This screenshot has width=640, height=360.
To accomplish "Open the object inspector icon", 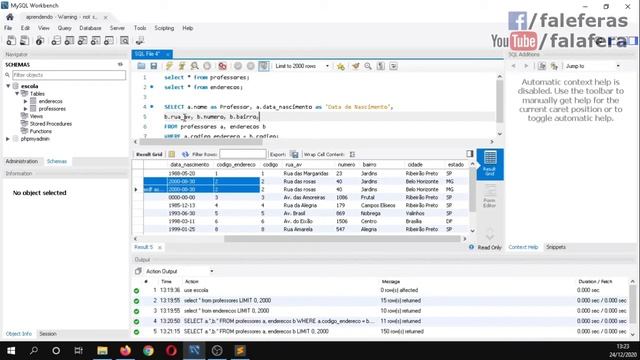I will click(x=40, y=40).
